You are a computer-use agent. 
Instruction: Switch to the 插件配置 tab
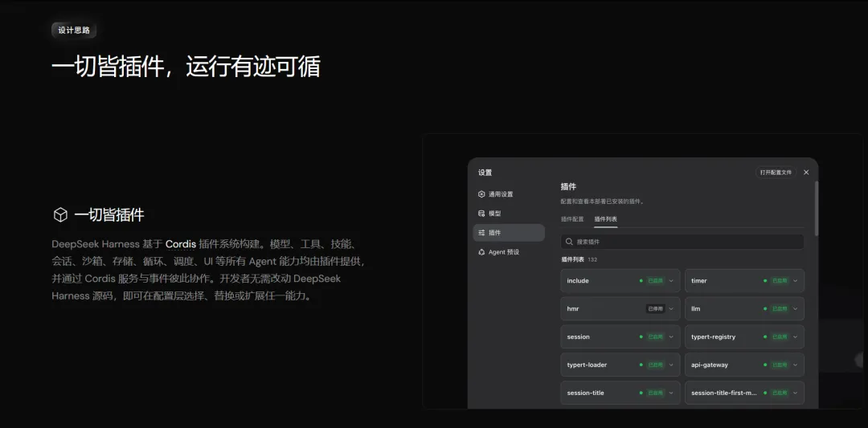572,219
